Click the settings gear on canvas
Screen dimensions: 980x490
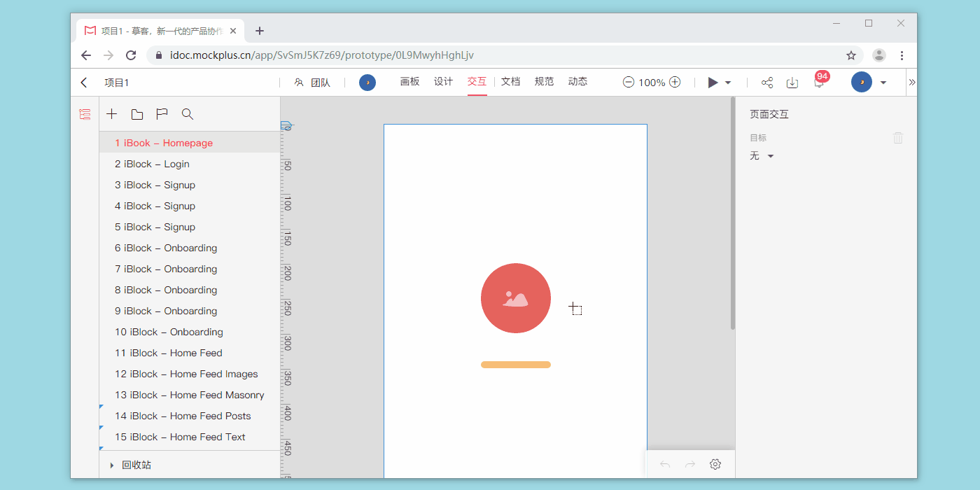pyautogui.click(x=715, y=464)
